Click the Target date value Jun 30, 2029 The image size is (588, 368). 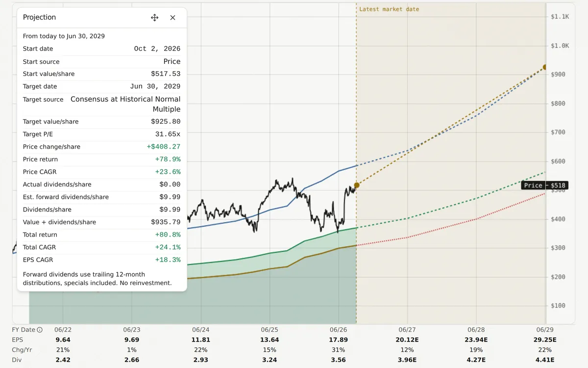coord(155,86)
